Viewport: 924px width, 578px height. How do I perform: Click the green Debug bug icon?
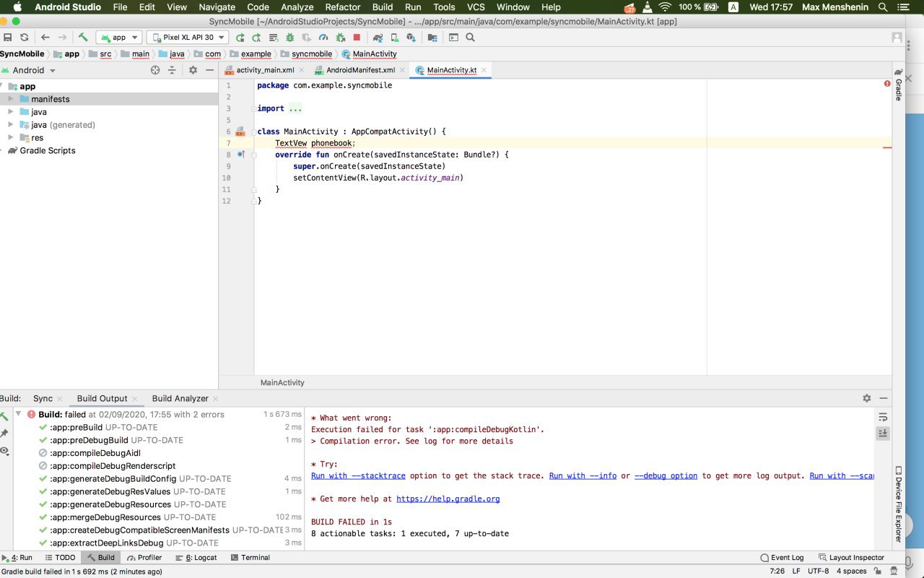point(290,38)
